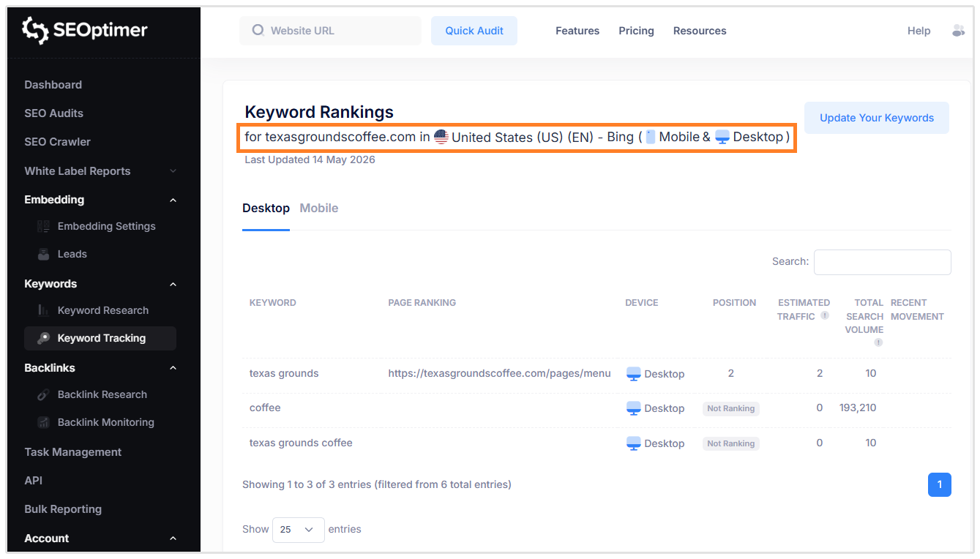Screen dimensions: 980x559
Task: Click the Backlink Monitoring icon
Action: coord(44,422)
